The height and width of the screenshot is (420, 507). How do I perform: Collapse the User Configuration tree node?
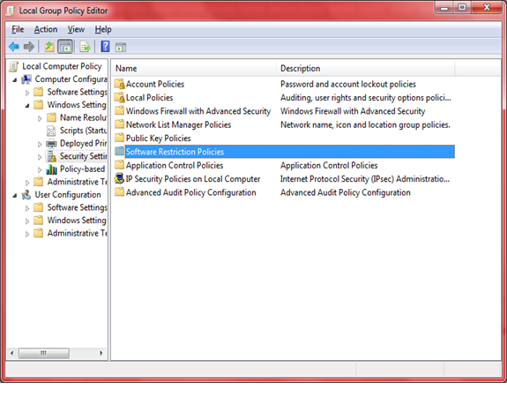tap(15, 195)
